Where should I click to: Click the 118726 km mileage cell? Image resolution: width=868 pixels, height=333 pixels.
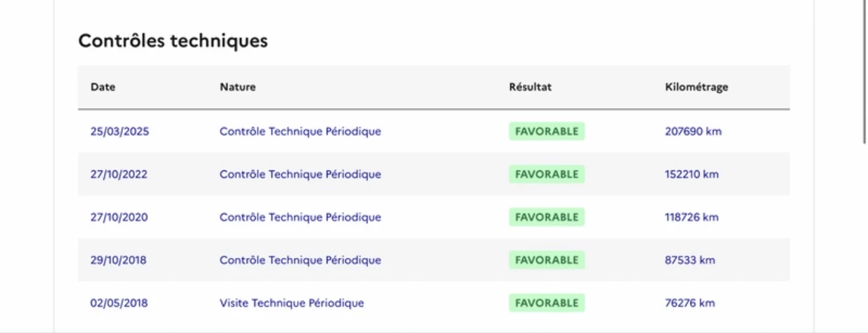tap(692, 217)
